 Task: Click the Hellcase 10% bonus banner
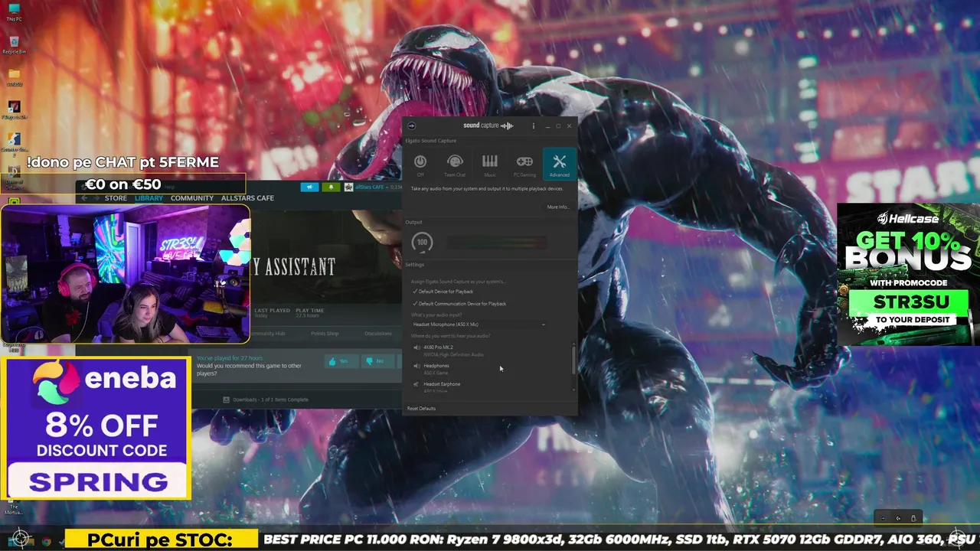click(908, 274)
